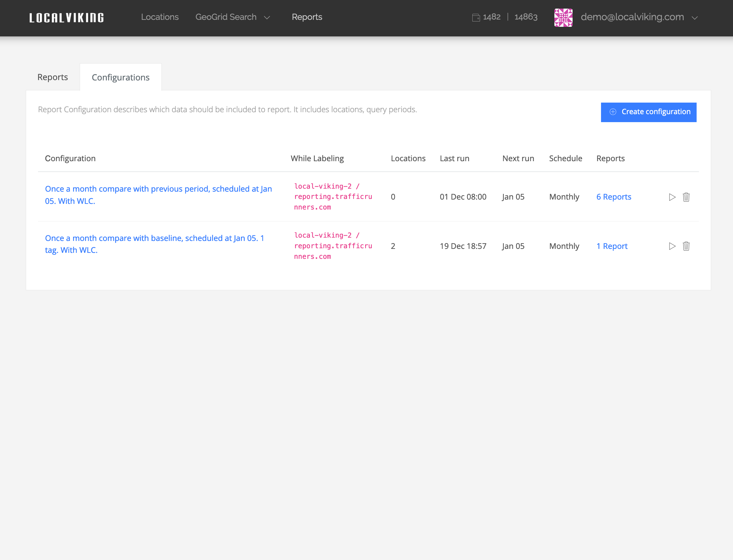Run the previous period comparison configuration

(x=672, y=197)
